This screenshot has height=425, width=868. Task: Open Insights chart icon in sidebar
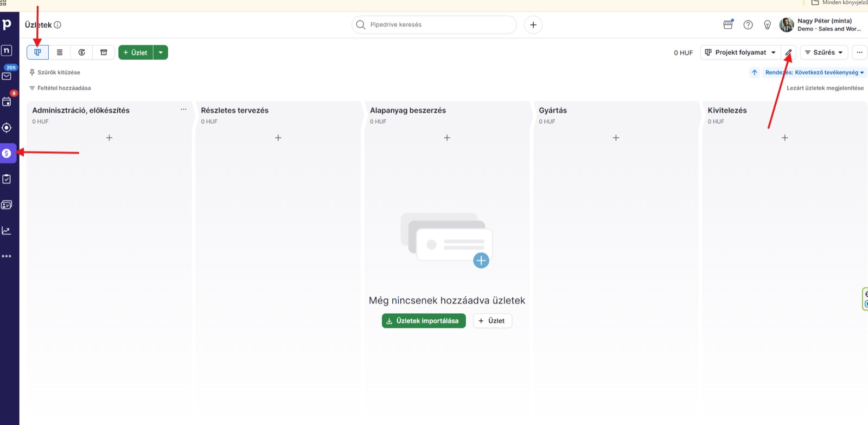coord(7,231)
